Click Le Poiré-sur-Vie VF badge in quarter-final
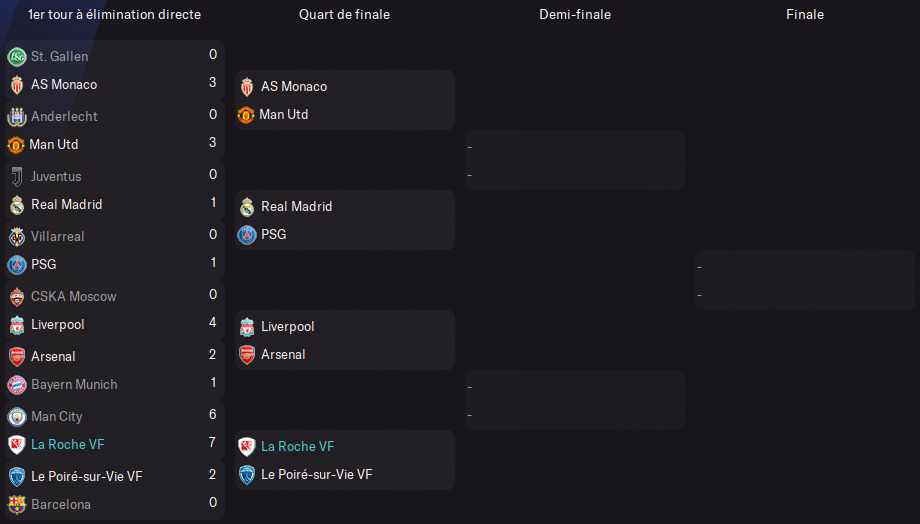920x524 pixels. pyautogui.click(x=246, y=475)
